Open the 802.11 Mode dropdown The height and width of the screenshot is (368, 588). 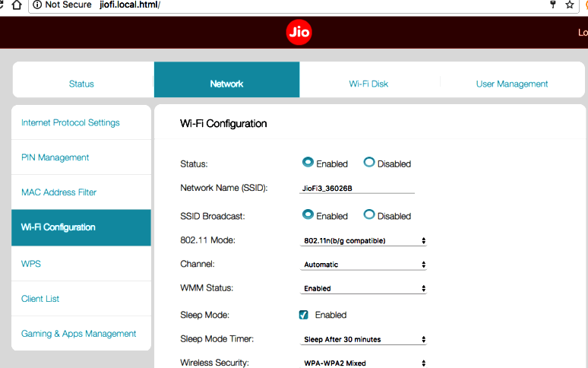point(363,241)
